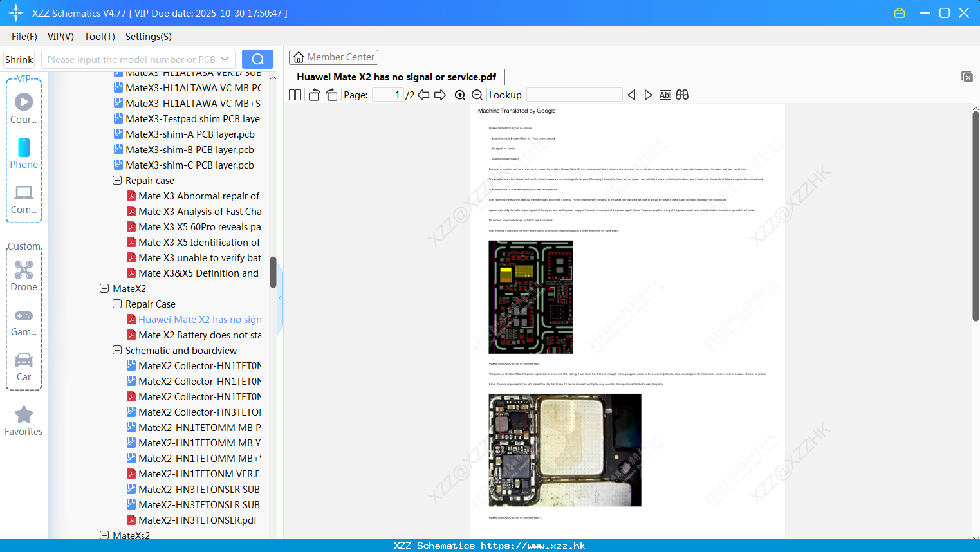This screenshot has width=980, height=552.
Task: Click the red-marked chip photo in the PDF
Action: tap(565, 450)
